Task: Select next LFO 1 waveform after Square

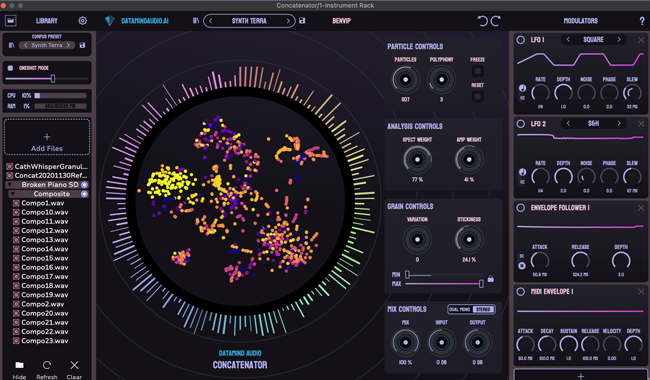Action: tap(619, 39)
